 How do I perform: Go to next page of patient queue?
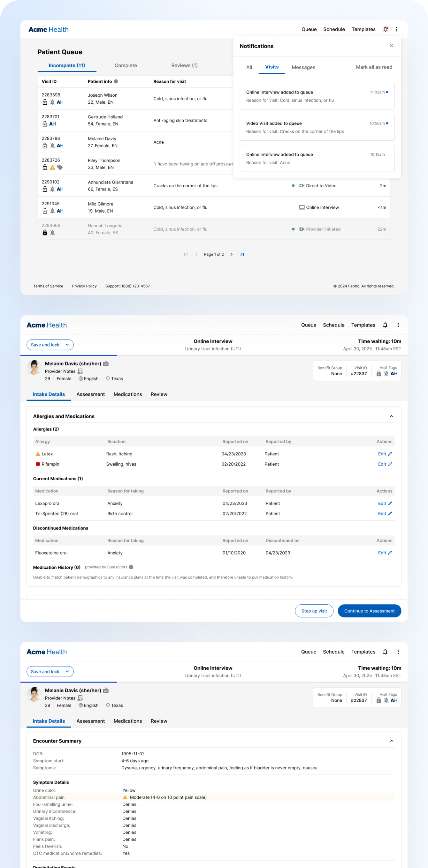[x=231, y=254]
